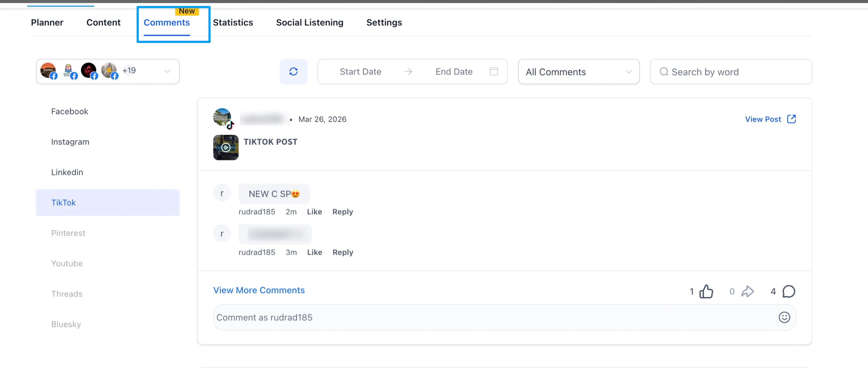The image size is (868, 368).
Task: Expand the connected accounts selector
Action: click(167, 71)
